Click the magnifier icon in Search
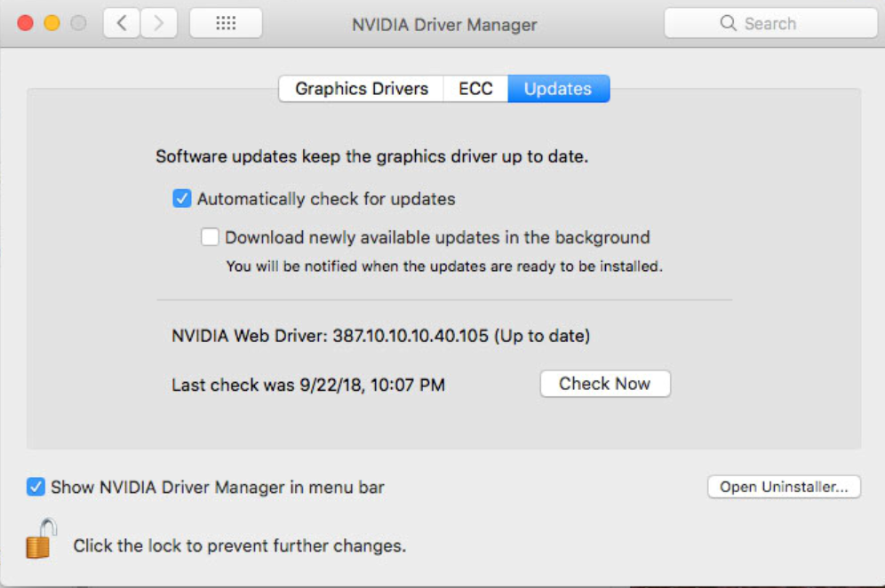Viewport: 885px width, 588px height. (x=728, y=23)
